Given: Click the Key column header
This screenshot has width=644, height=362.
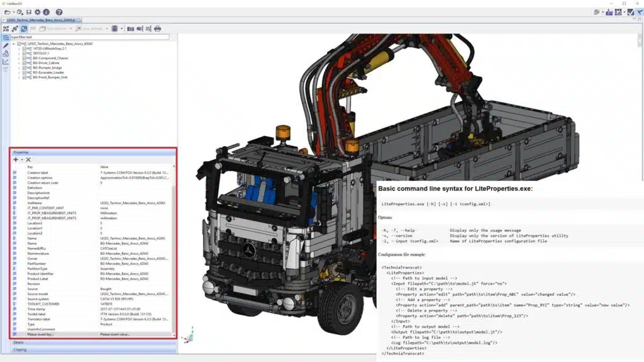Looking at the screenshot, I should [x=30, y=167].
